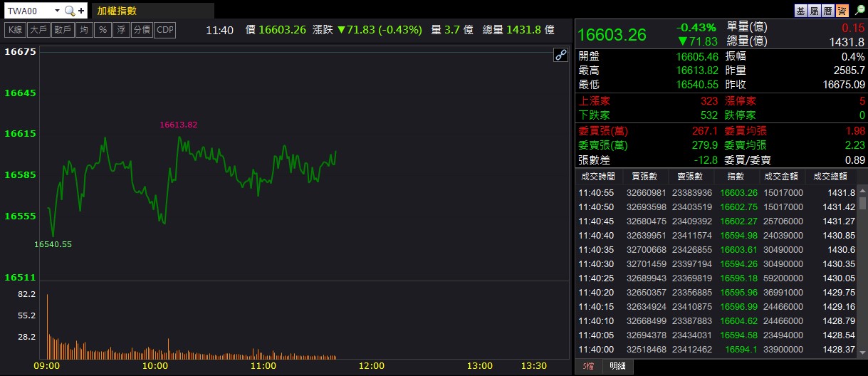
Task: Click the trade list scrollbar up arrow
Action: 862,191
